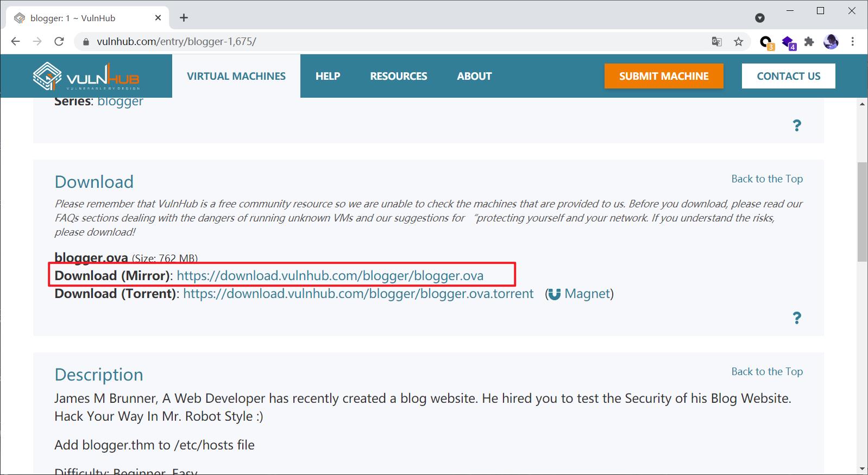The height and width of the screenshot is (475, 868).
Task: Click the 'Download (Mirror)' label
Action: coord(112,276)
